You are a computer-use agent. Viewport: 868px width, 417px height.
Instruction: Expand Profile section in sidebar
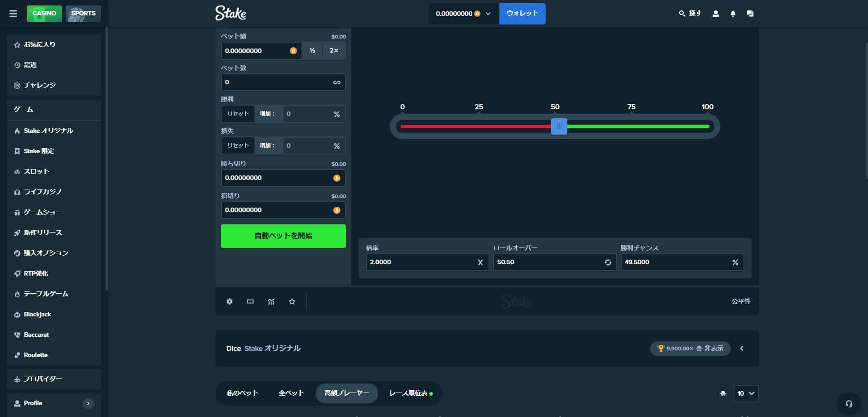pyautogui.click(x=88, y=403)
